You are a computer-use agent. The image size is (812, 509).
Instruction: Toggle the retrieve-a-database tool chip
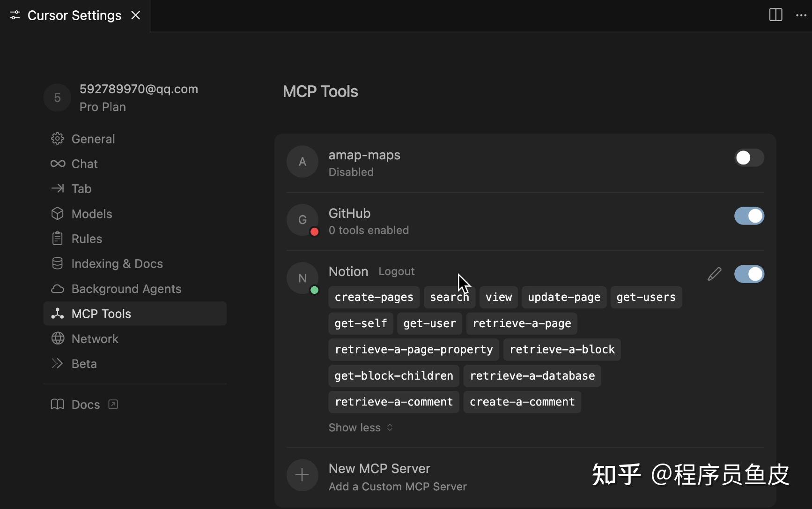point(532,376)
